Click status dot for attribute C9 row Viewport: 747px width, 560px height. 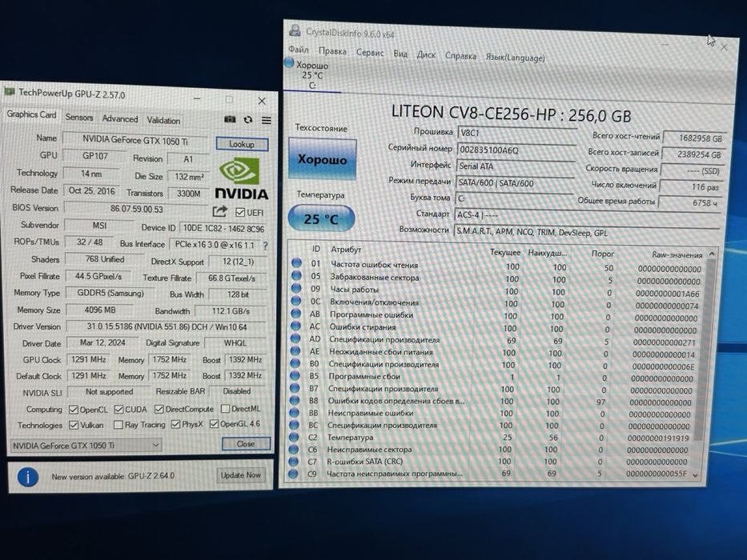coord(293,474)
